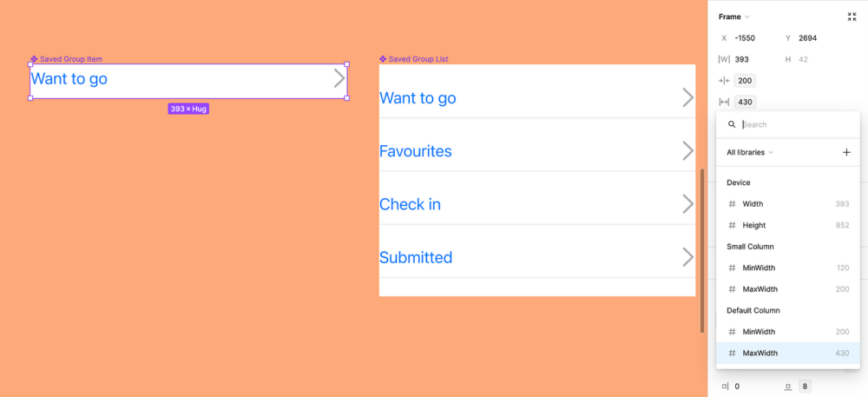The width and height of the screenshot is (868, 397).
Task: Click the chevron on the Submitted row
Action: 687,257
